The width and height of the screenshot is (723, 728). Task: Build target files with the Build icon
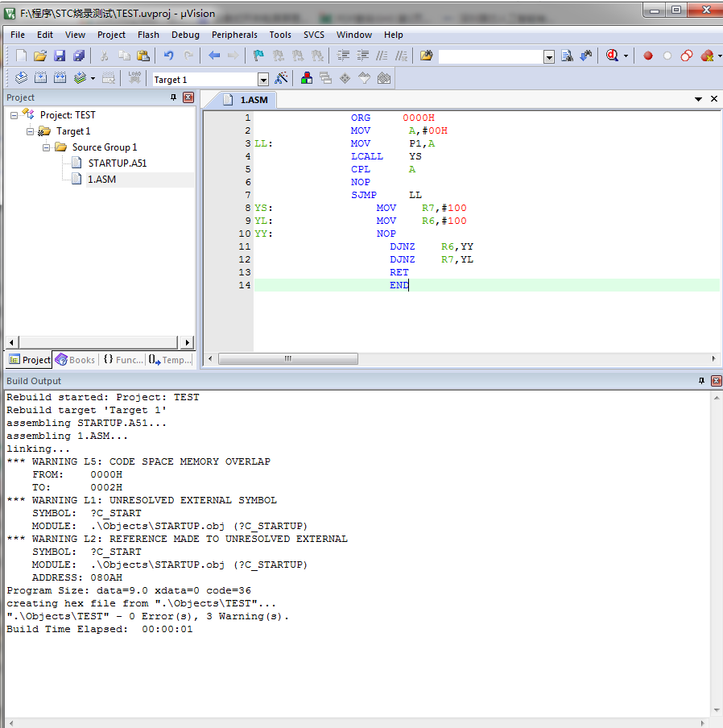tap(40, 78)
